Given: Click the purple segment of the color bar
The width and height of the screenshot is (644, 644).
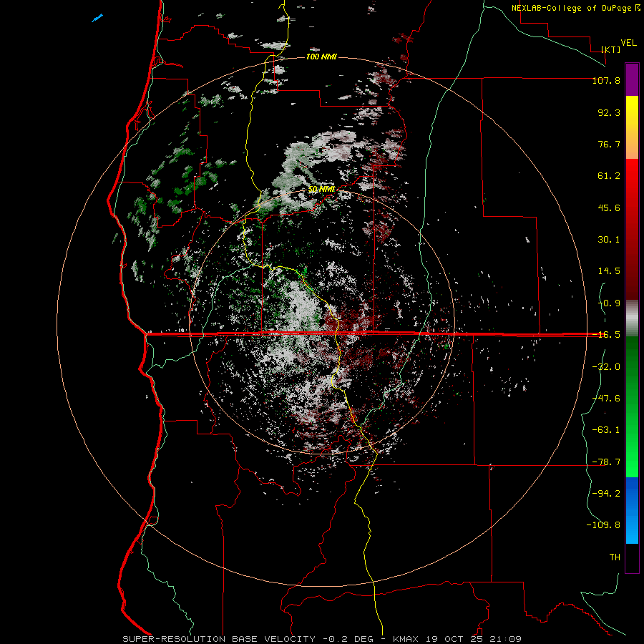Looking at the screenshot, I should click(x=632, y=79).
